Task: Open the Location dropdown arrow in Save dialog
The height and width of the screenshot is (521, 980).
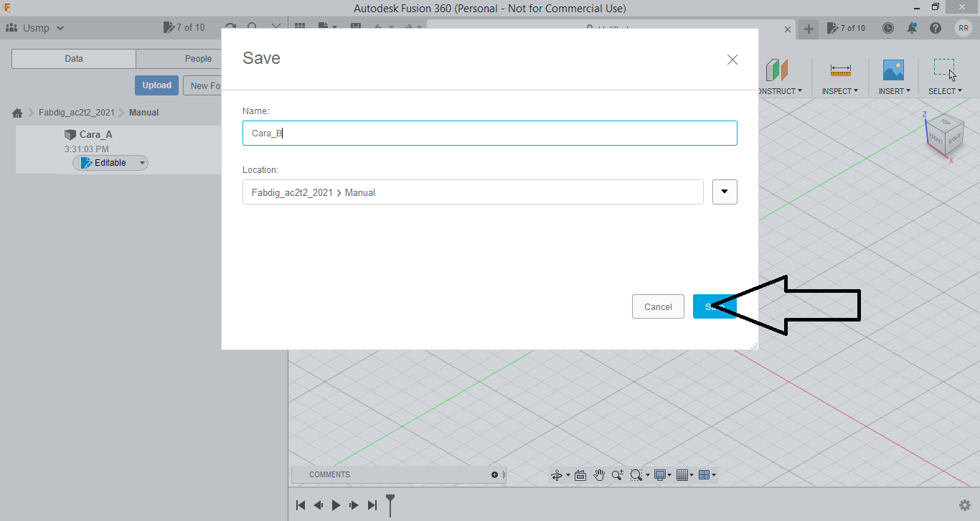Action: point(725,192)
